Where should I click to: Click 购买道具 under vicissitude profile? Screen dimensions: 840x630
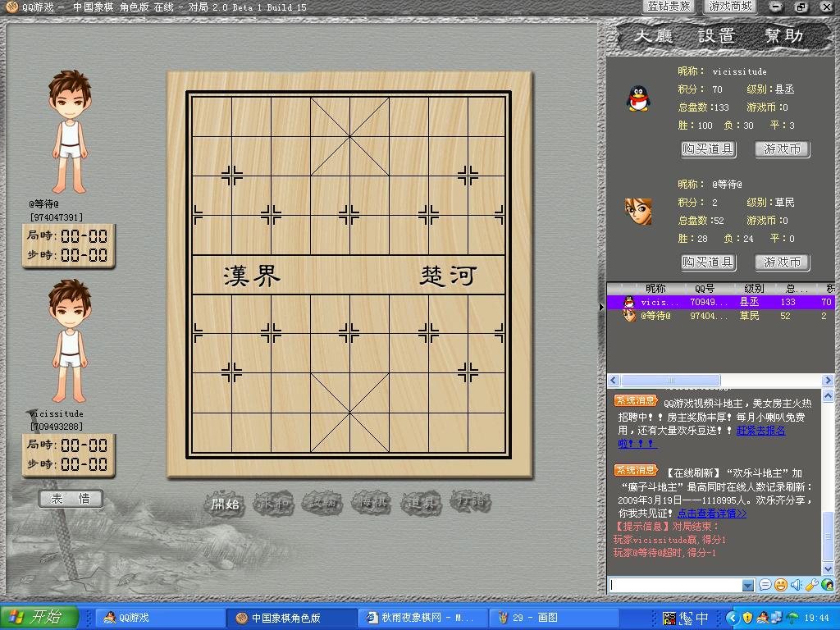[x=708, y=149]
